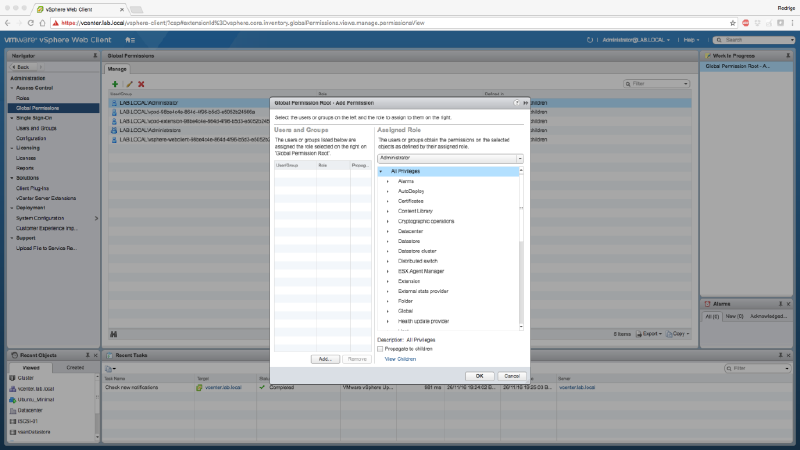
Task: Pin the Navigator panel
Action: [x=95, y=56]
